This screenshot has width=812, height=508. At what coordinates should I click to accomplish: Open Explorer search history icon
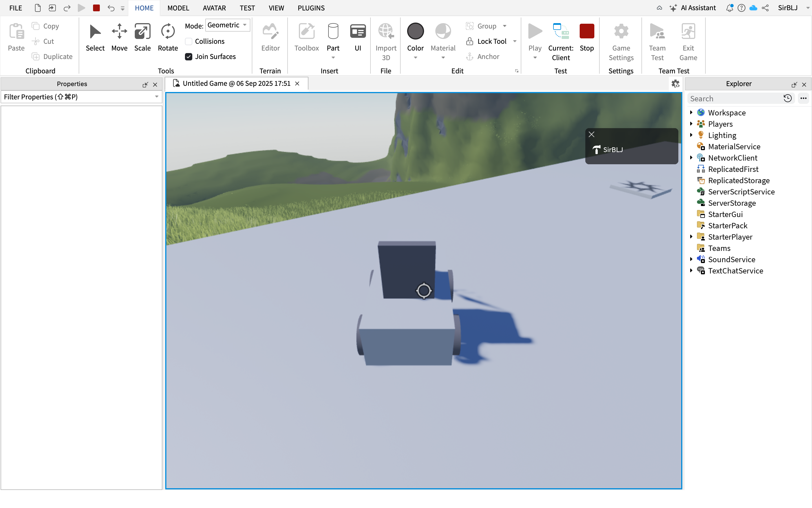[x=787, y=98]
